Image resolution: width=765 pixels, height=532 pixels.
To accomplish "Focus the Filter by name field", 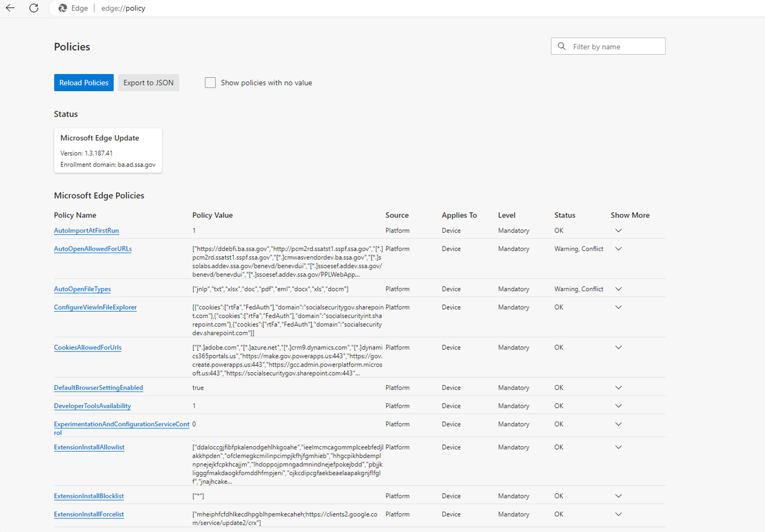I will (x=608, y=46).
